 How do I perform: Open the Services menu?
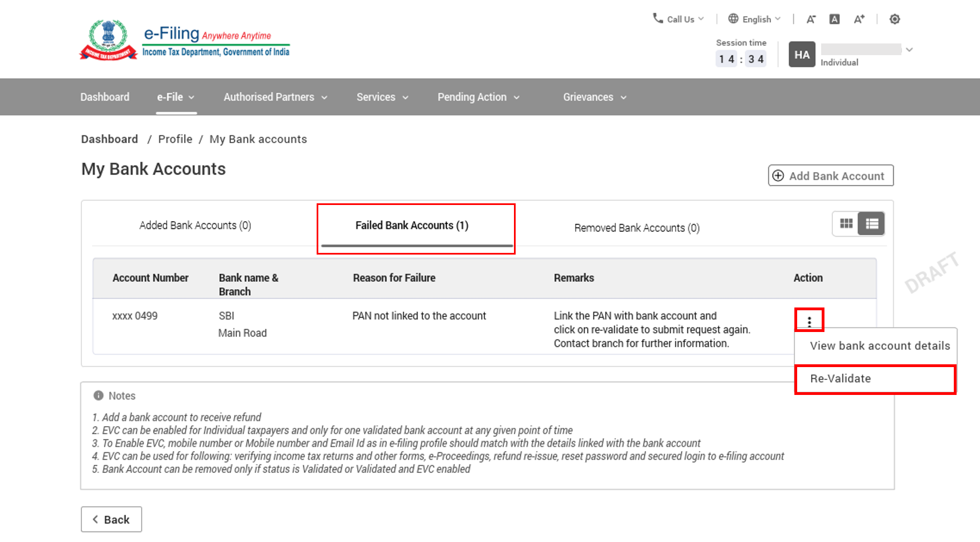[x=382, y=97]
